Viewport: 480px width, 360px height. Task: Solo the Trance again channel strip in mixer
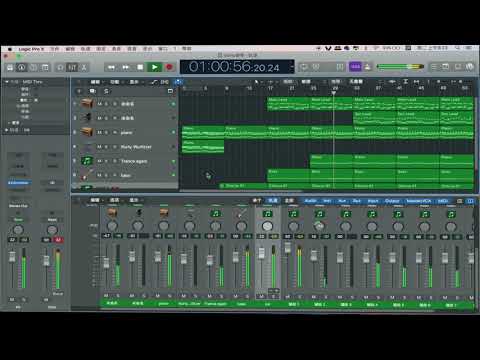(x=221, y=296)
